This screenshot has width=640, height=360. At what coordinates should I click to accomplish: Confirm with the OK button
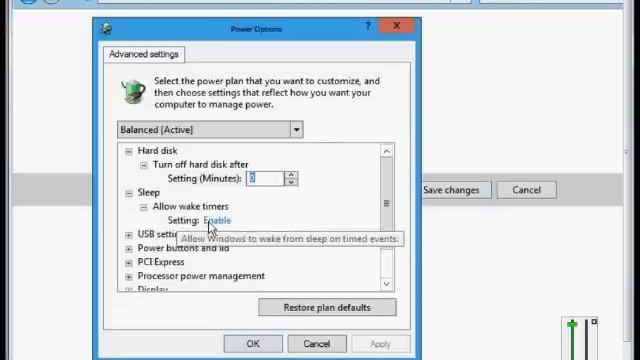click(253, 344)
